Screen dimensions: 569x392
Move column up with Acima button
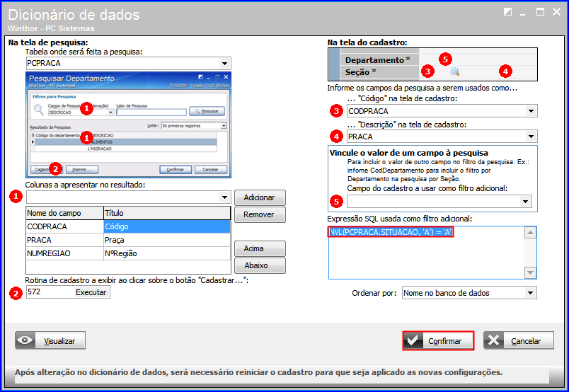pos(260,248)
